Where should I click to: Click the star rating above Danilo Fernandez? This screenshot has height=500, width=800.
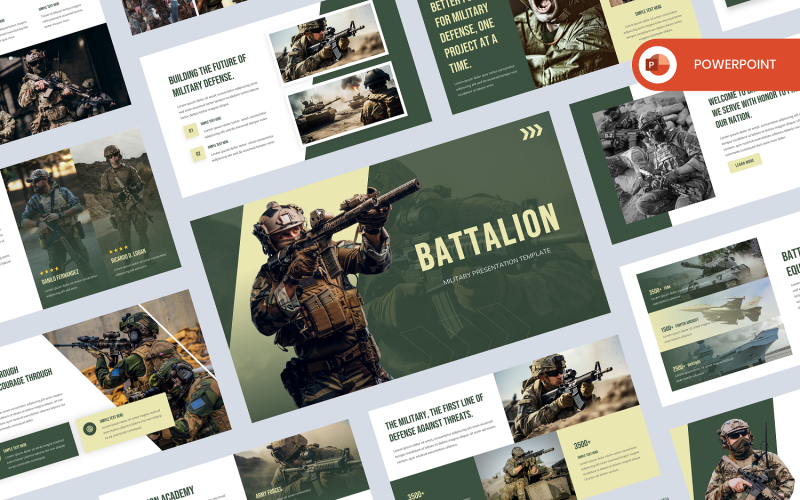coord(49,271)
